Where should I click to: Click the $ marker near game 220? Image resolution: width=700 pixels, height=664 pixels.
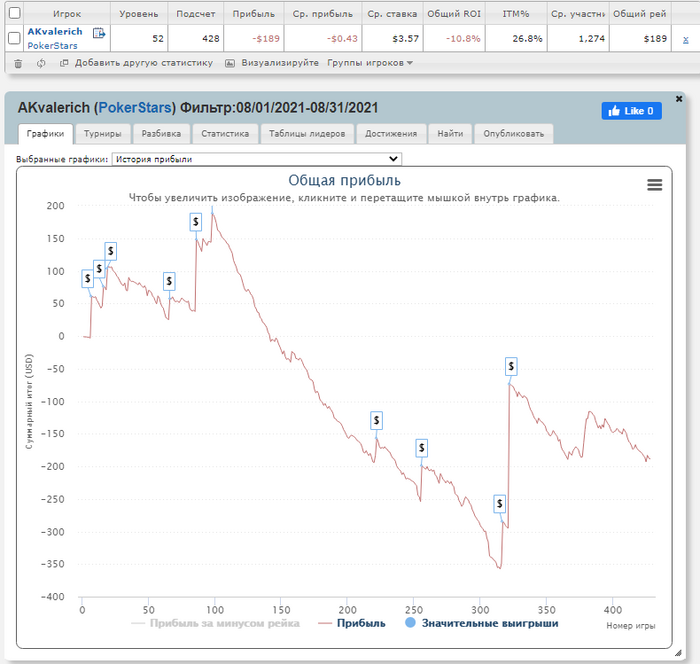(x=376, y=421)
